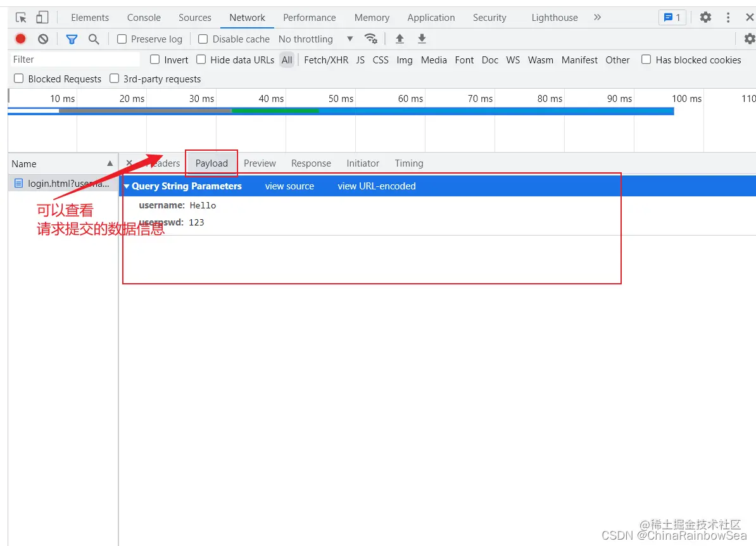
Task: Tick the Invert filter checkbox
Action: 154,60
